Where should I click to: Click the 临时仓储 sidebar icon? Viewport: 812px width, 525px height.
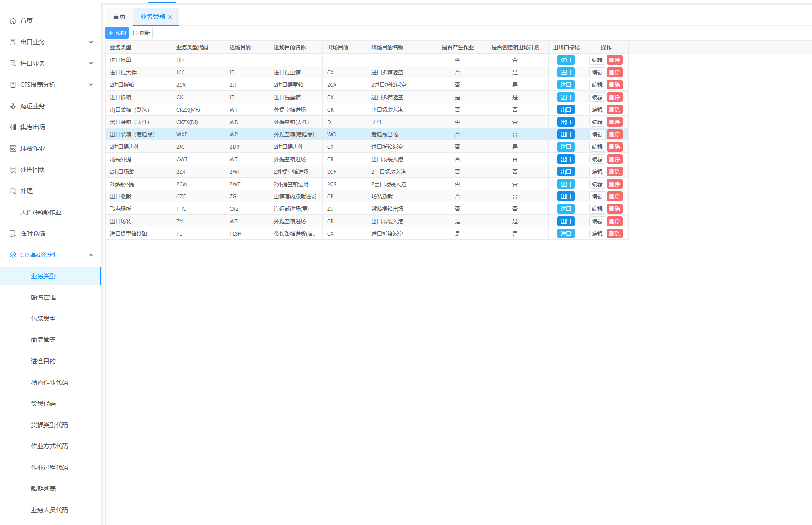pyautogui.click(x=13, y=233)
